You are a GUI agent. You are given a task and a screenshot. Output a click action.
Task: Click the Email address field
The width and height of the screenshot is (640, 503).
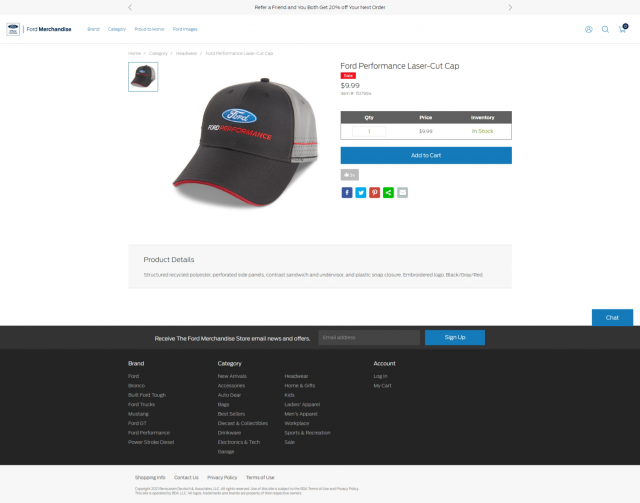(369, 338)
